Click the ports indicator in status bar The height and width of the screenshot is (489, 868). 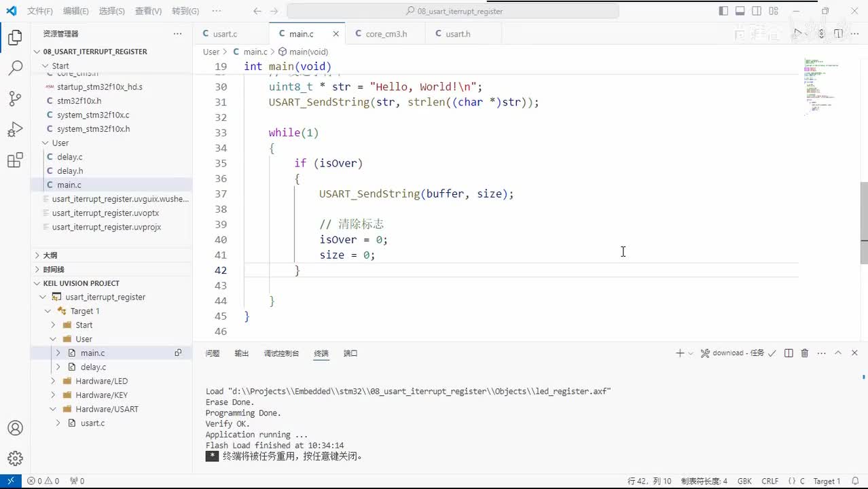pos(77,481)
